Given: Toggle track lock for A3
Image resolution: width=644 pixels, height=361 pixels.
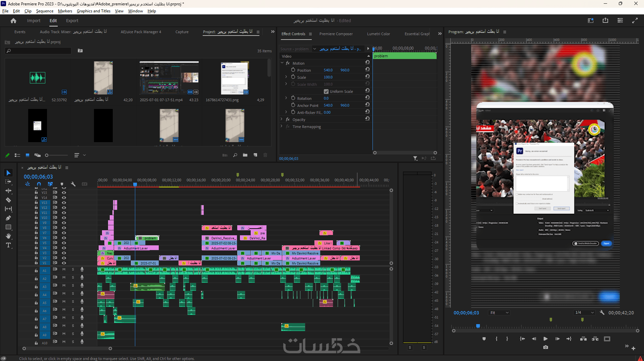Looking at the screenshot, I should 36,287.
